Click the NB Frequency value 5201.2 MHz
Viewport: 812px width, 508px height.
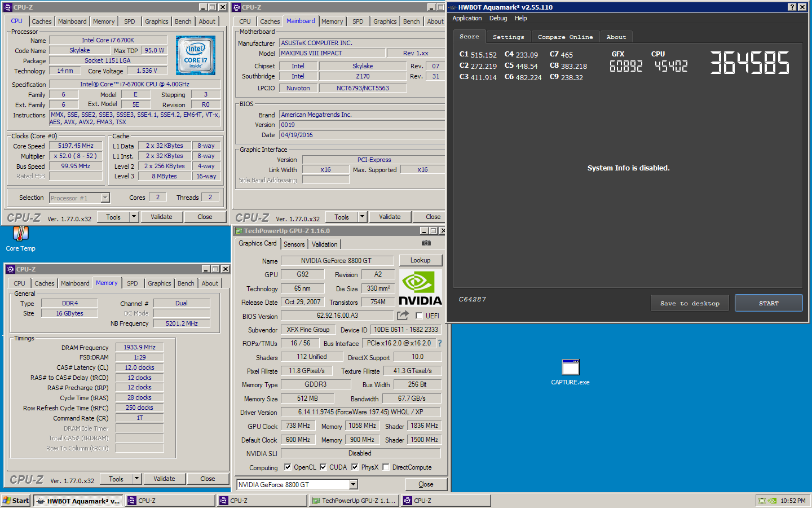coord(182,323)
